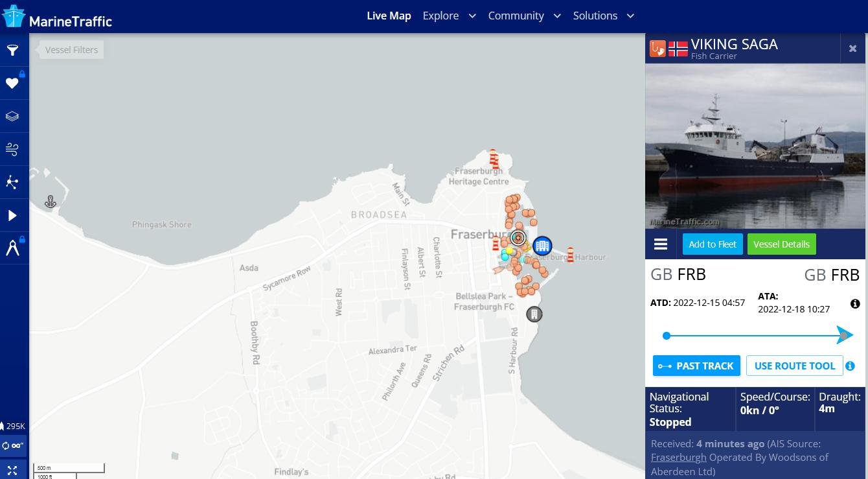868x479 pixels.
Task: Click the voyage progress line start point
Action: click(667, 336)
